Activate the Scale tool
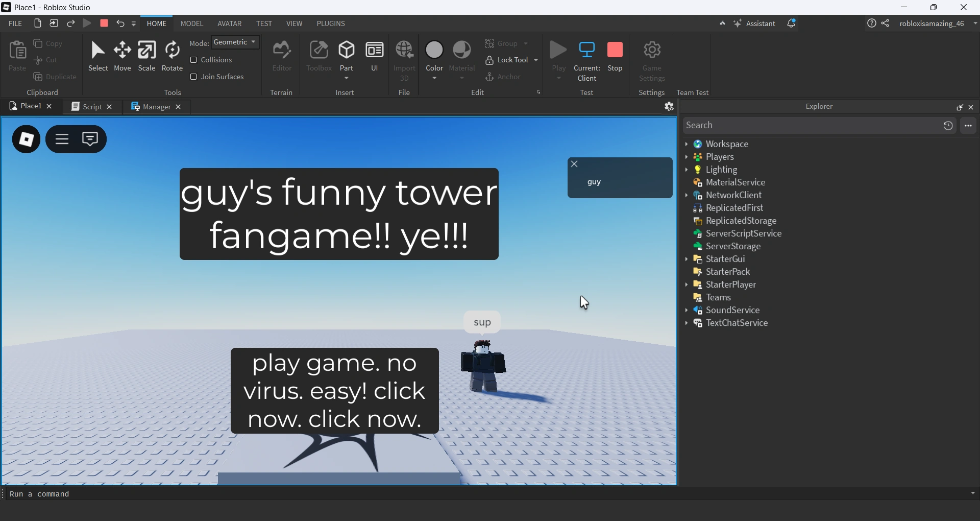This screenshot has height=521, width=980. coord(147,55)
